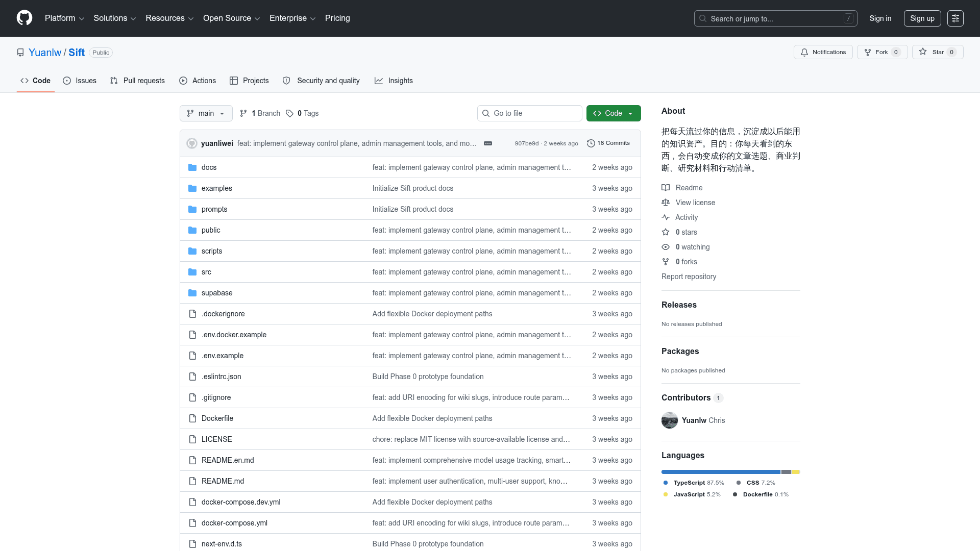The height and width of the screenshot is (551, 980).
Task: Click the Activity pulse icon
Action: (666, 217)
